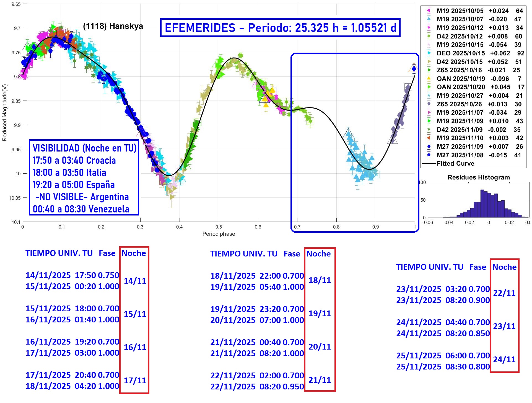Click the M19 2025/11/10 orange legend marker
Image resolution: width=532 pixels, height=403 pixels.
429,138
